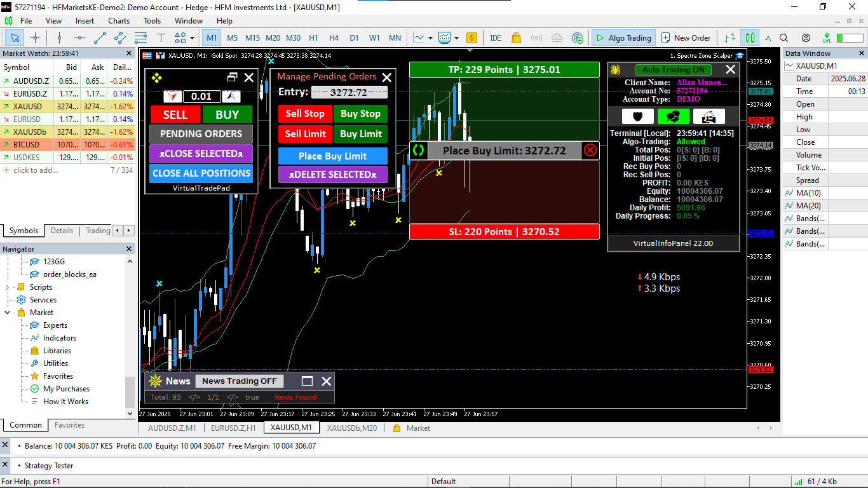
Task: Open the File menu
Action: pos(26,20)
